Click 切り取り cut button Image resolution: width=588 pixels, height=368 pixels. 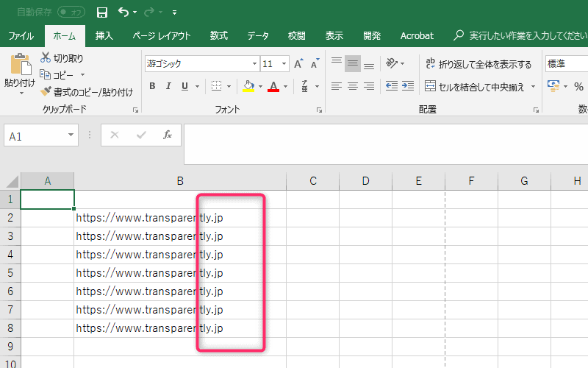(x=62, y=58)
